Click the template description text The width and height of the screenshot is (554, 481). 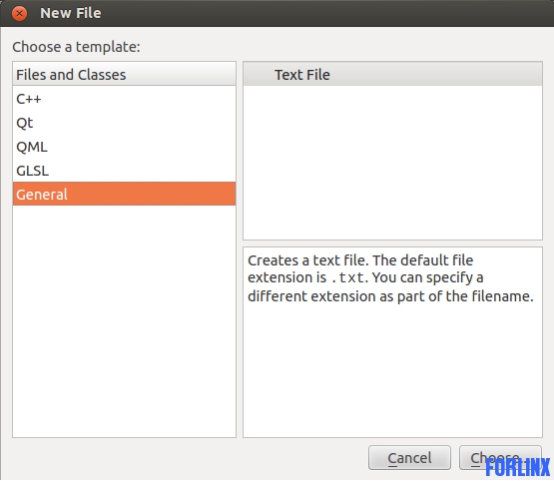pyautogui.click(x=390, y=278)
